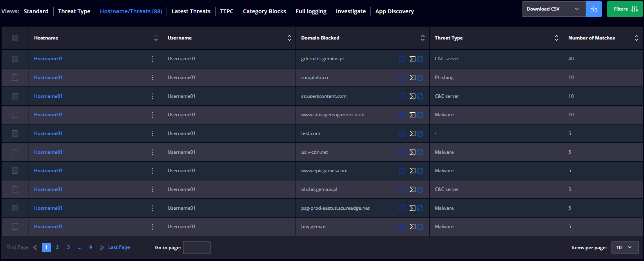Sort by Threat Type column arrows
This screenshot has height=261, width=644.
tap(556, 38)
